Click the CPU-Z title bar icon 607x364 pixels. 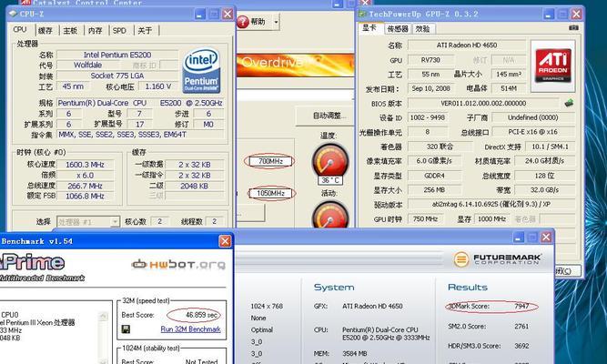(13, 14)
